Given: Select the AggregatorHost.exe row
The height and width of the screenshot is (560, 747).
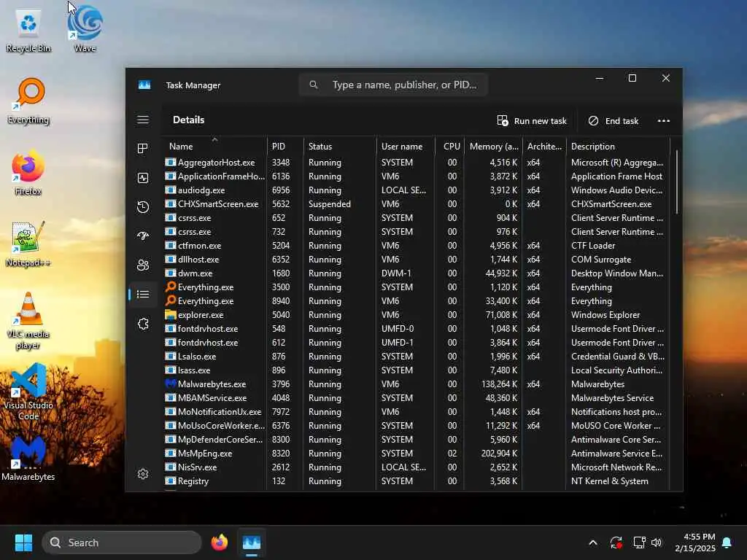Looking at the screenshot, I should tap(417, 163).
